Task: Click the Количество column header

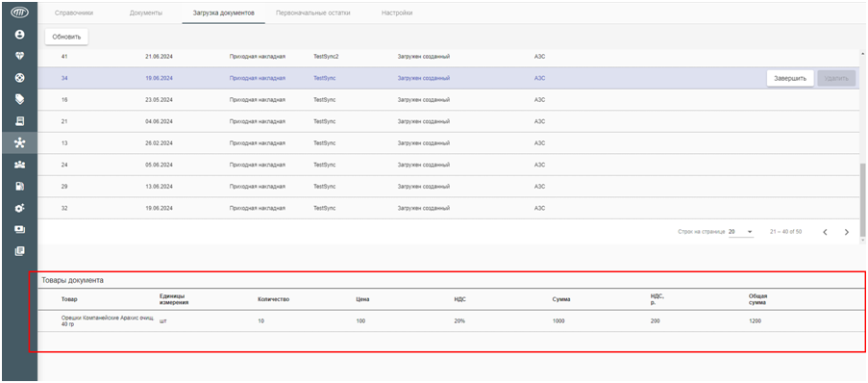Action: coord(273,299)
